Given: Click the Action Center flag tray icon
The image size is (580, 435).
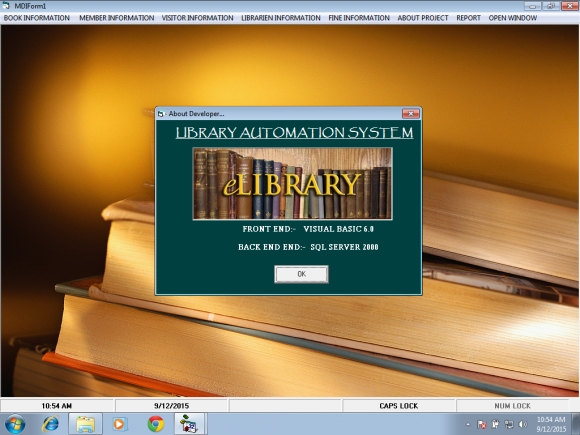Looking at the screenshot, I should click(x=482, y=424).
